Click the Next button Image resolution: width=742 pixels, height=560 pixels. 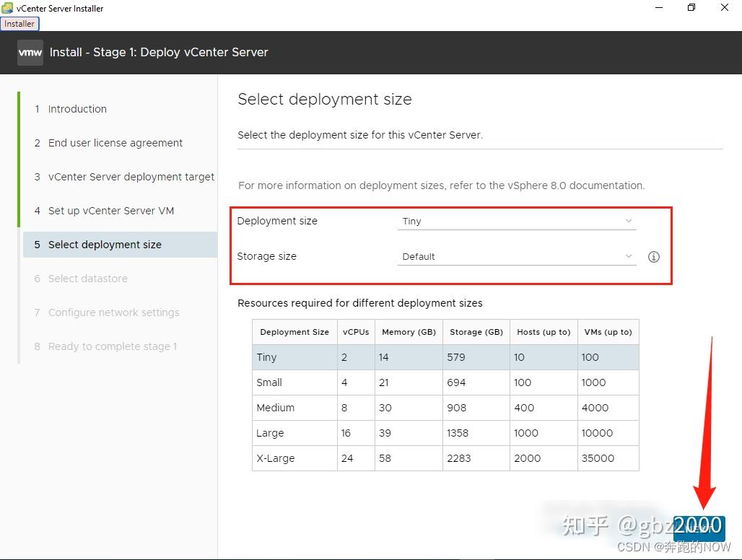699,528
